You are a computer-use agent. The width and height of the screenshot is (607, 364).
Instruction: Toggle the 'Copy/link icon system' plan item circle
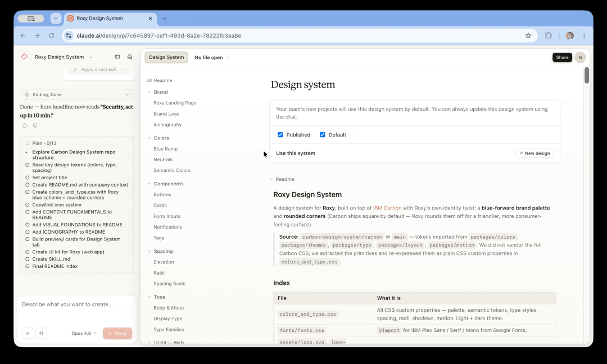[28, 204]
